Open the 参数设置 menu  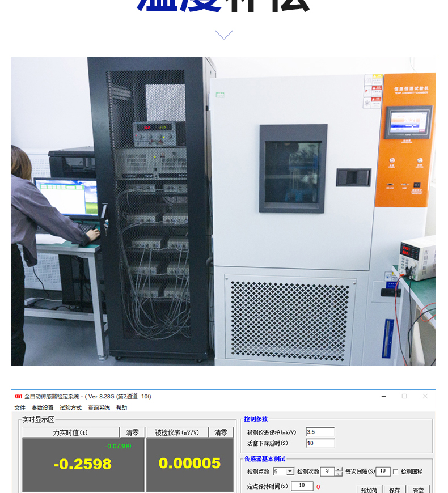coord(43,407)
